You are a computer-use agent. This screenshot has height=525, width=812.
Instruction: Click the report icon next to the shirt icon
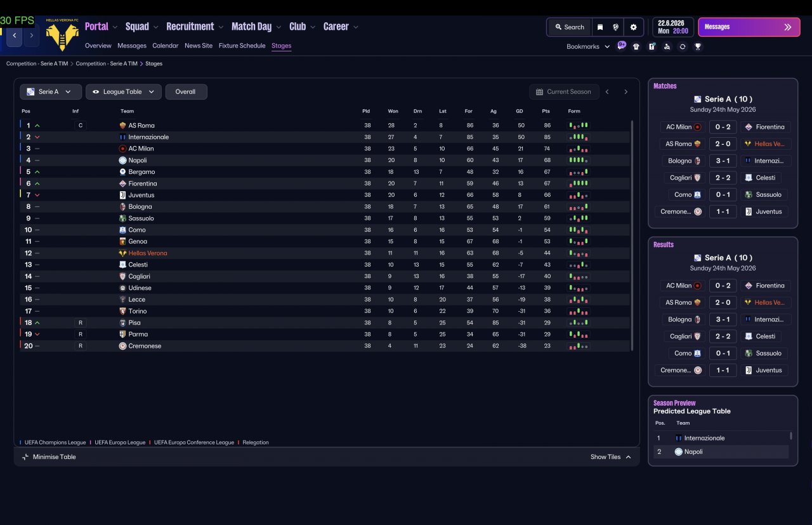pyautogui.click(x=652, y=46)
